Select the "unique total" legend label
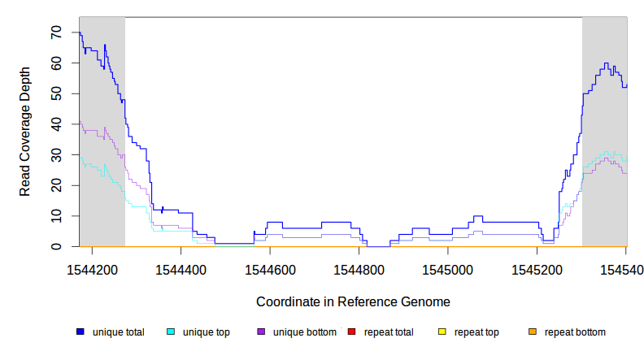644x351 pixels. pos(119,332)
